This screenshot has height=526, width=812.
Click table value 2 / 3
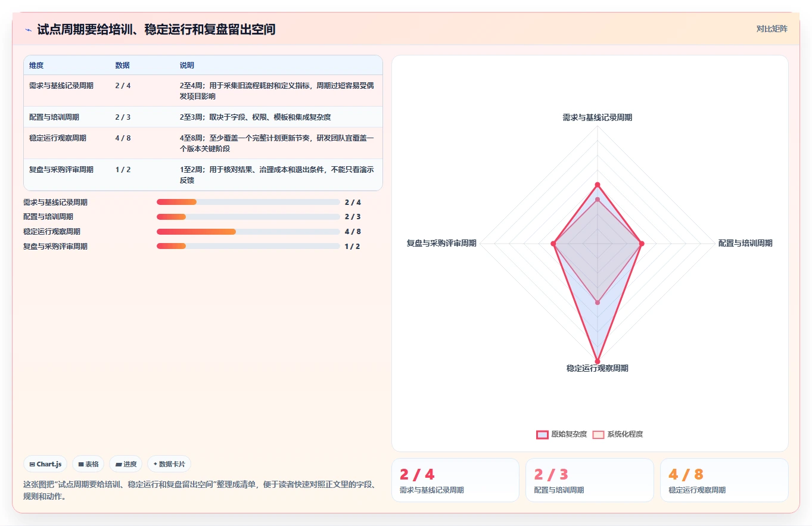[x=123, y=117]
